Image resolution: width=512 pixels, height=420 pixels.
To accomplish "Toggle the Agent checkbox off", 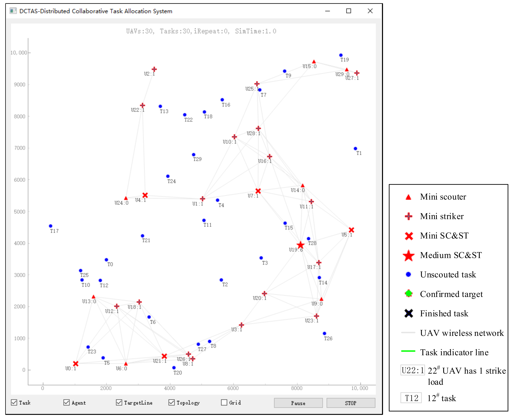I will pos(67,402).
